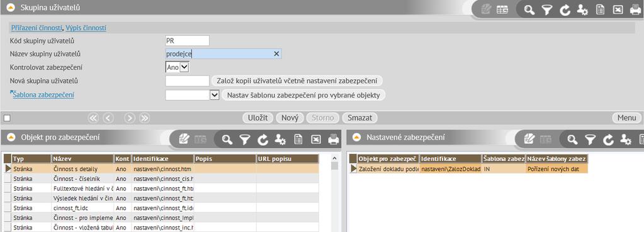Focus Nová skupina uživatelů field
Image resolution: width=644 pixels, height=232 pixels.
pos(187,80)
